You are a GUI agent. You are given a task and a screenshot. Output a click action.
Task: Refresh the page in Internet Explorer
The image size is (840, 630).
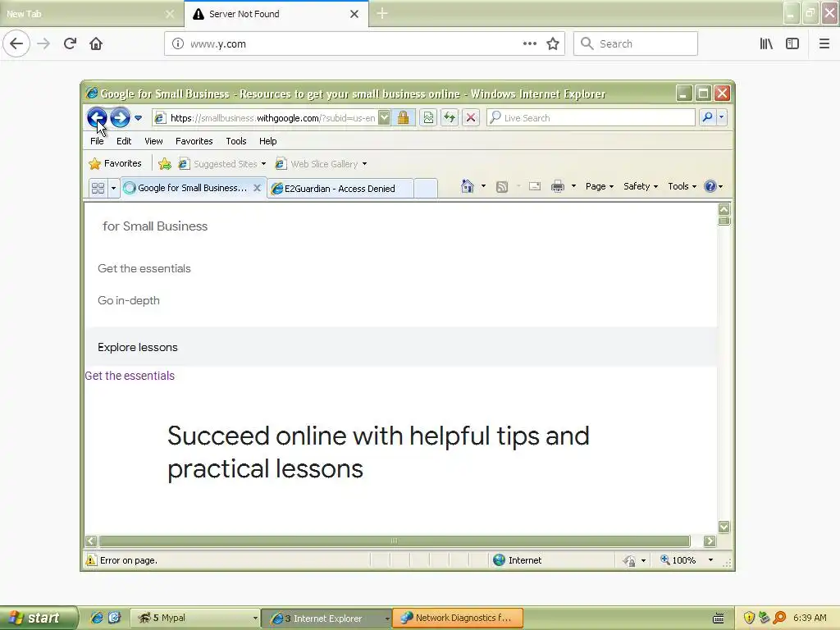click(450, 117)
